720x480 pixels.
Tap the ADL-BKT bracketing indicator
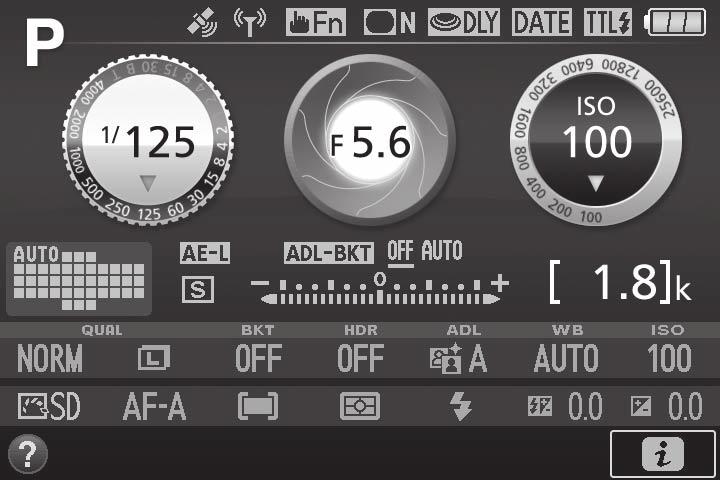tap(329, 253)
